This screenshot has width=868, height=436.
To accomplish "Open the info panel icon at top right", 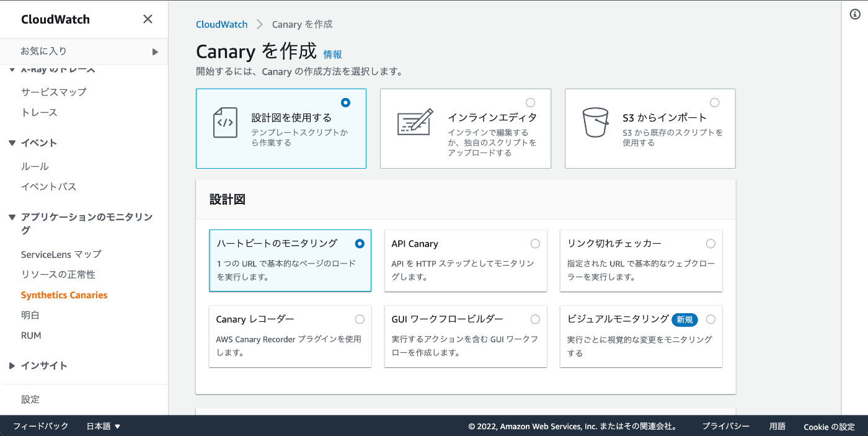I will (855, 15).
